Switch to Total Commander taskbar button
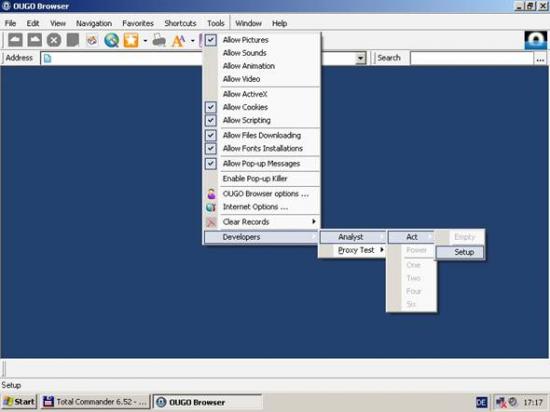This screenshot has width=550, height=412. pos(95,402)
